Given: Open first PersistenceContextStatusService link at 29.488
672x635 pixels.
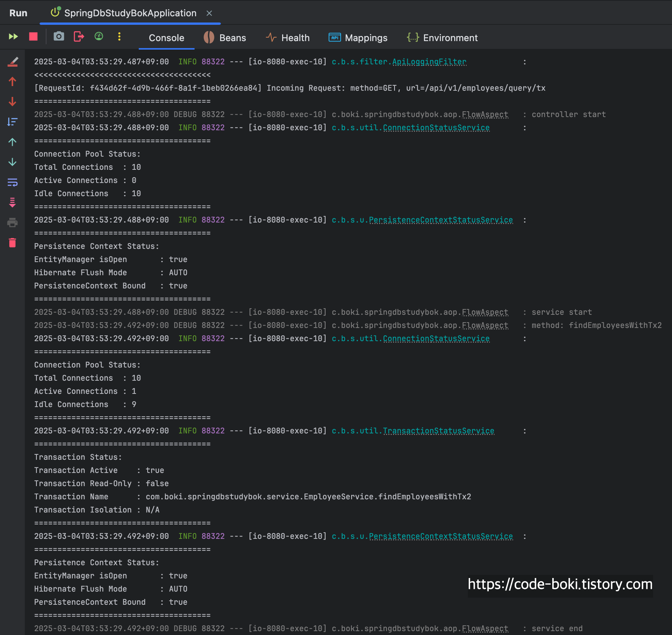Looking at the screenshot, I should point(441,220).
